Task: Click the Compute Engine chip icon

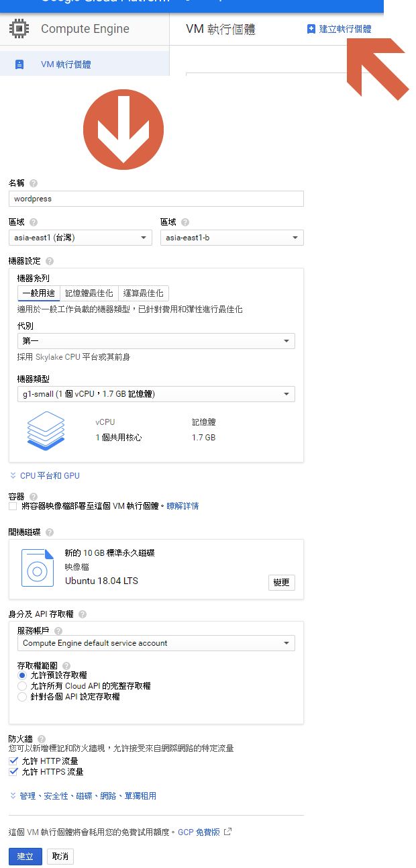Action: pos(18,29)
